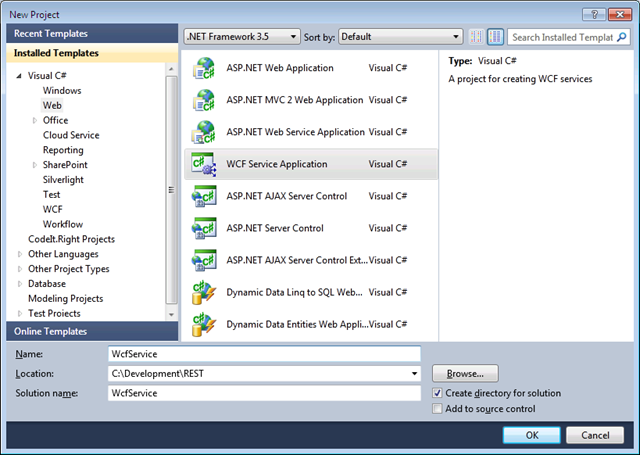Click the Solution name input field

[264, 393]
